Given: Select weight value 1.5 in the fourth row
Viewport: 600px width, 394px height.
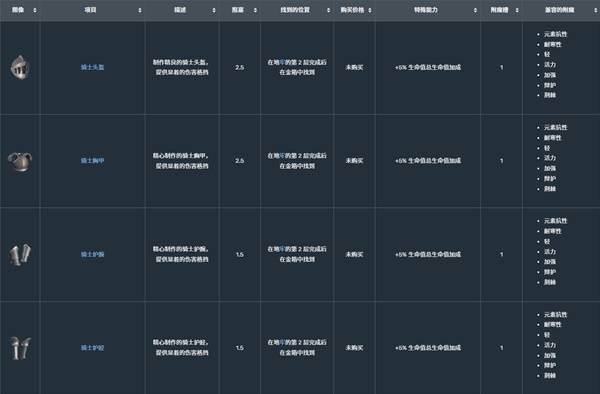Looking at the screenshot, I should pos(240,348).
